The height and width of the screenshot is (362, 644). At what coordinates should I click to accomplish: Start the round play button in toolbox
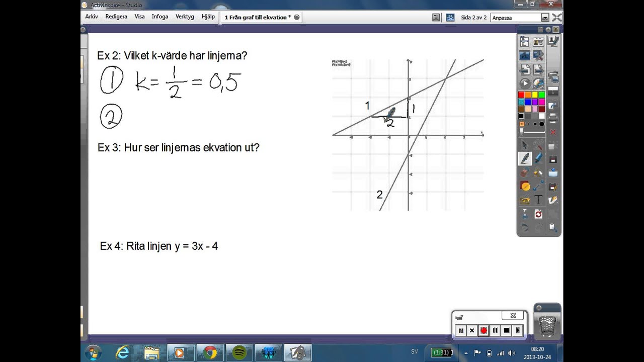[525, 83]
